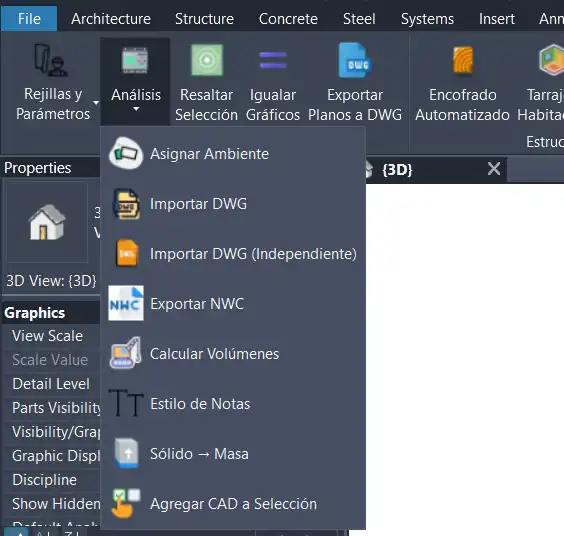Choose the orange Importar DWG (Independiente) icon
Screen dimensions: 564x536
point(127,253)
